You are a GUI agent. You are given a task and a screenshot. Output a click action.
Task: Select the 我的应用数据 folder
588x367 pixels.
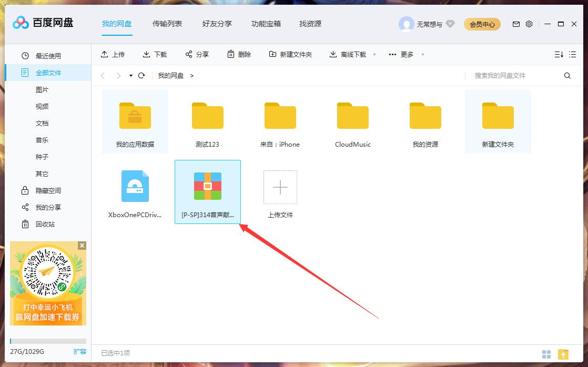(135, 121)
